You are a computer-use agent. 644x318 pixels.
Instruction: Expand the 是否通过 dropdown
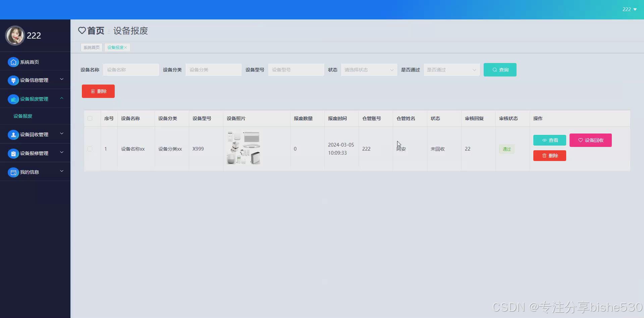pyautogui.click(x=451, y=70)
